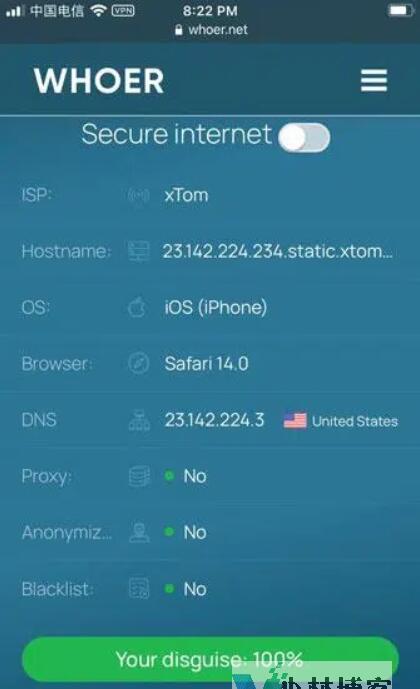Tap the whoer.net address bar
The height and width of the screenshot is (689, 420).
[x=211, y=30]
